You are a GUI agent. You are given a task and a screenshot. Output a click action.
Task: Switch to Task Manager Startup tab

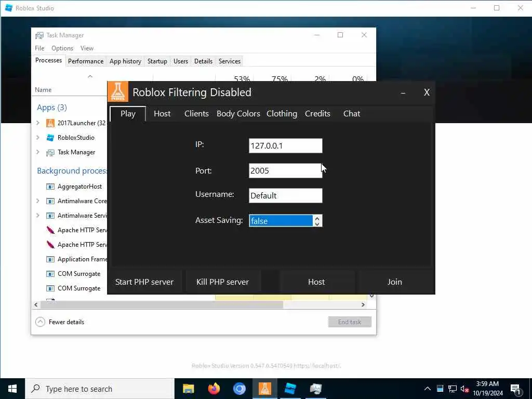pyautogui.click(x=157, y=61)
